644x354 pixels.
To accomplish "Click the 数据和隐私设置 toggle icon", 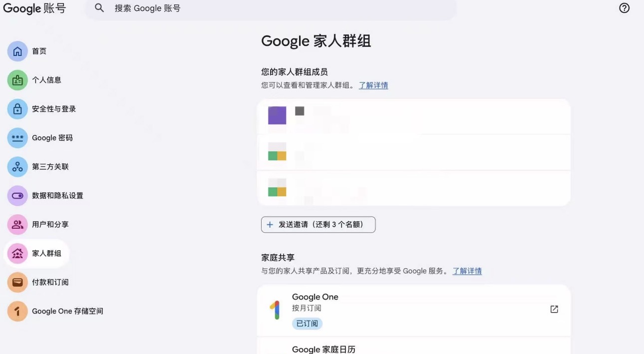I will pyautogui.click(x=17, y=196).
